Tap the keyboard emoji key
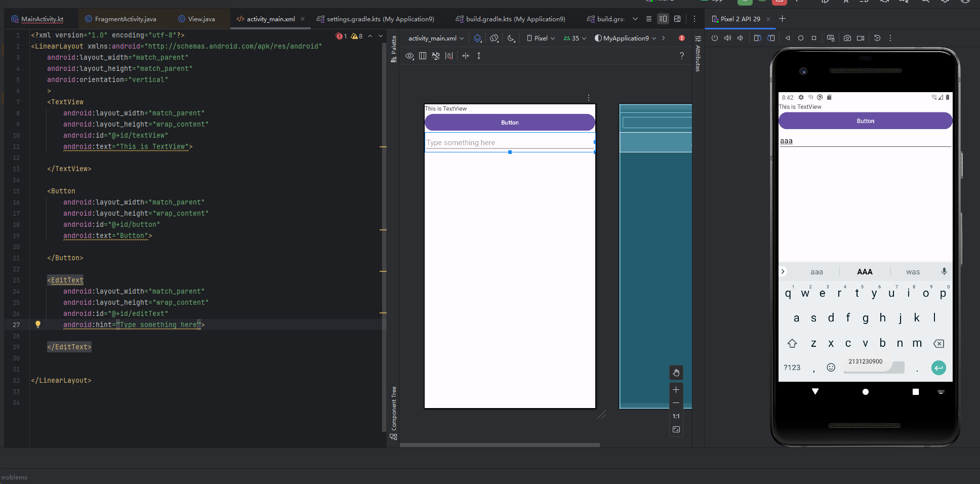This screenshot has width=980, height=484. pyautogui.click(x=831, y=368)
